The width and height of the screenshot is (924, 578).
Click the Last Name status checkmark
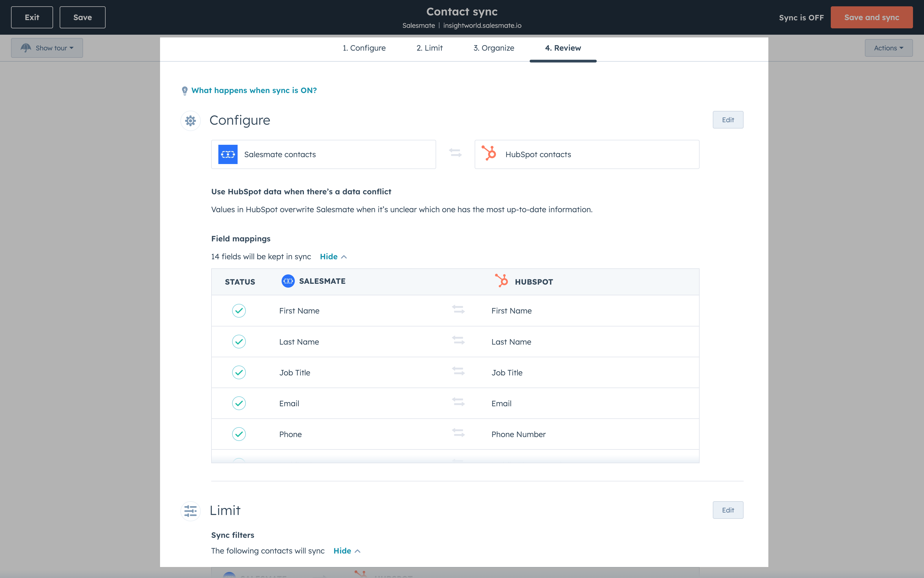[239, 342]
